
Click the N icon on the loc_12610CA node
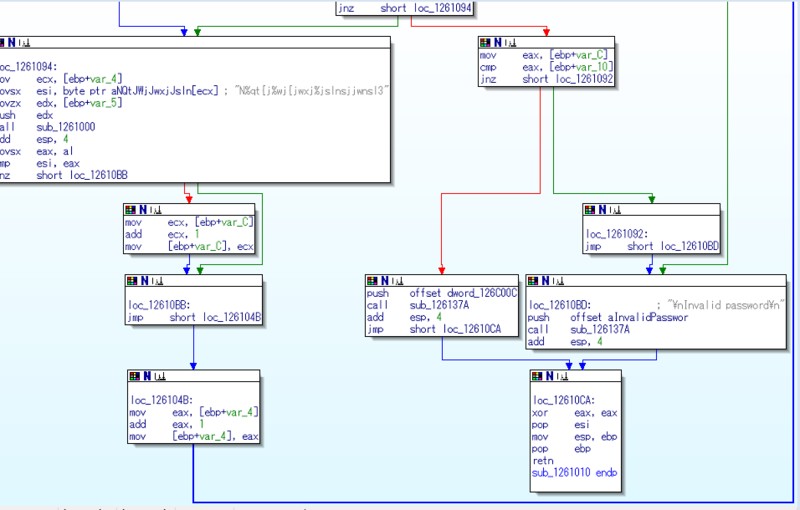(549, 376)
